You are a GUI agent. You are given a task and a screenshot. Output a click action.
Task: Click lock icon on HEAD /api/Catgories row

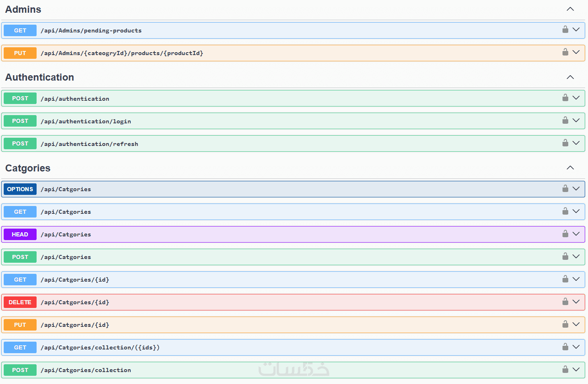point(565,234)
